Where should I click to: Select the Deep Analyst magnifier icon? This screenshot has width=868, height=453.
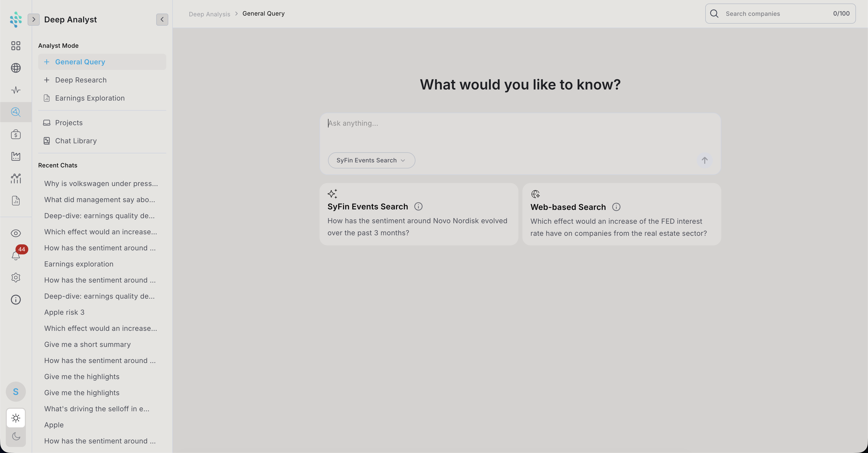tap(16, 112)
